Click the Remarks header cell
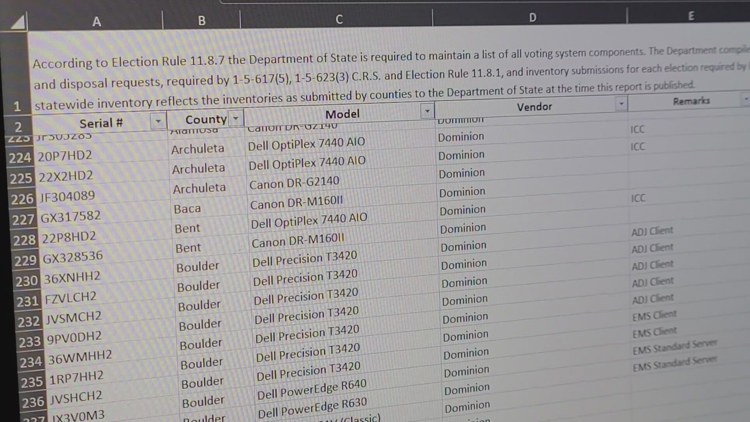 tap(690, 101)
